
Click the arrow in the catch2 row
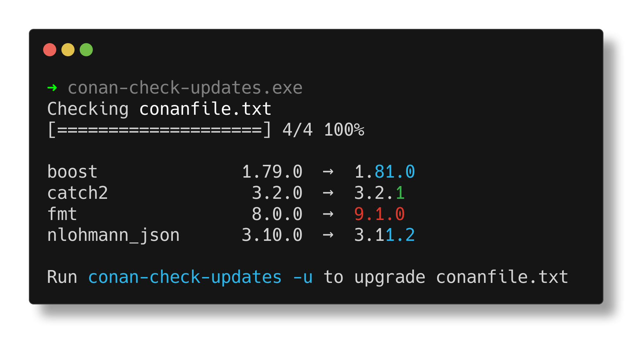[x=328, y=193]
